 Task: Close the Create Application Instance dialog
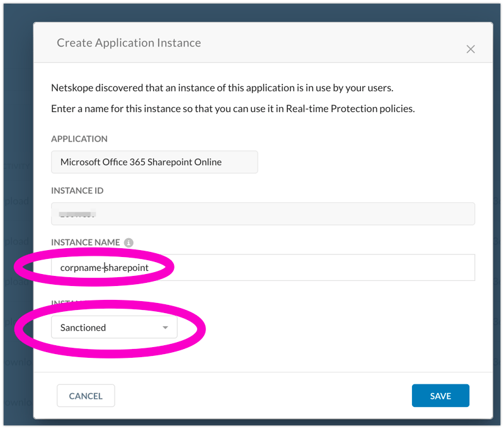coord(470,49)
